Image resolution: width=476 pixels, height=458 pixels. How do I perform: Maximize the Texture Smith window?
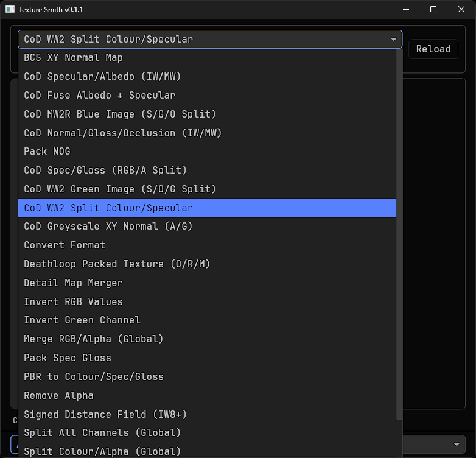pyautogui.click(x=433, y=9)
